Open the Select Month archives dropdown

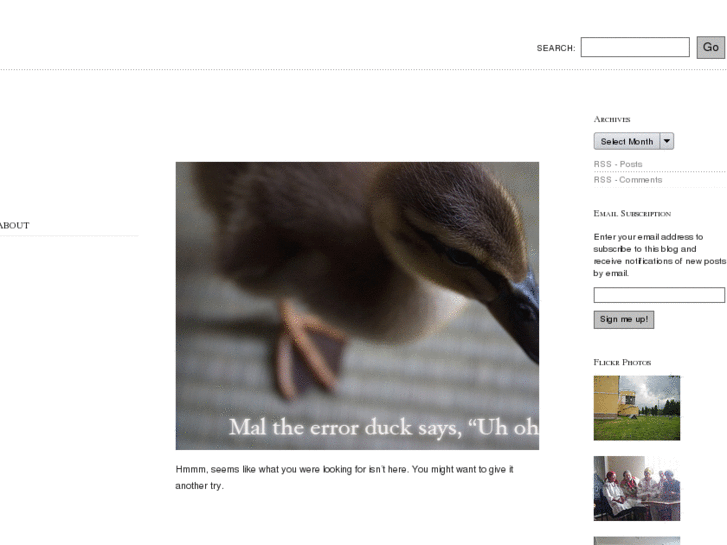point(633,141)
